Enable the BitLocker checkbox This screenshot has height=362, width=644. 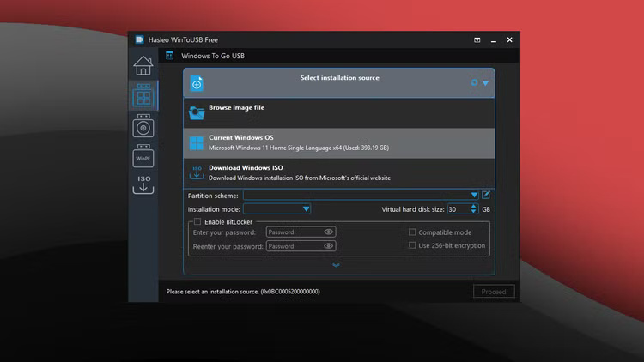pyautogui.click(x=197, y=221)
